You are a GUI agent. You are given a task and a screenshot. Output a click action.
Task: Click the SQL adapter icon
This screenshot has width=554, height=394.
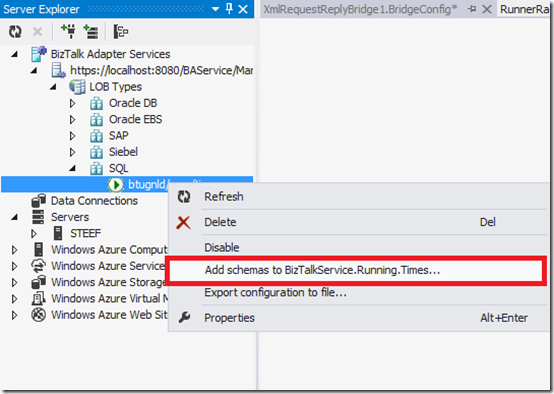tap(96, 169)
